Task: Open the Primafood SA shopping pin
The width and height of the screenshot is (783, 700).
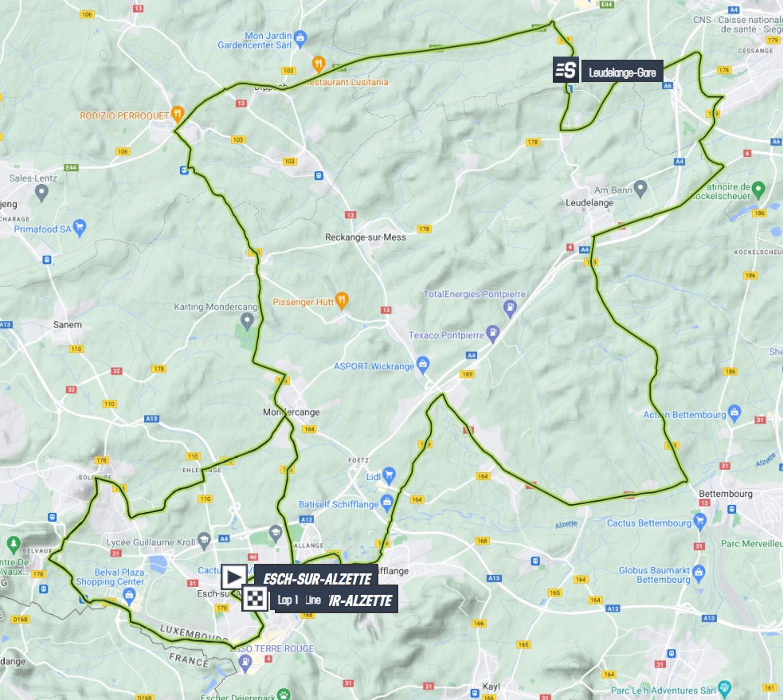Action: pos(80,228)
